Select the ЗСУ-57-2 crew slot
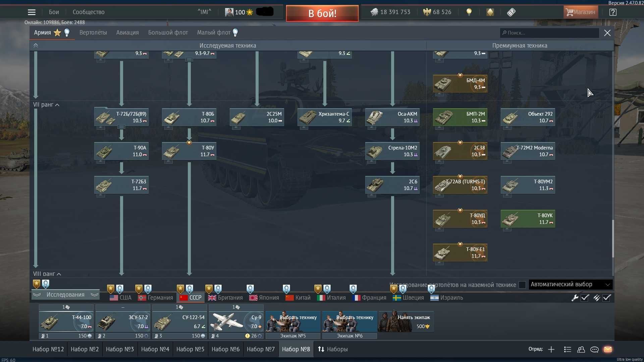 [123, 322]
